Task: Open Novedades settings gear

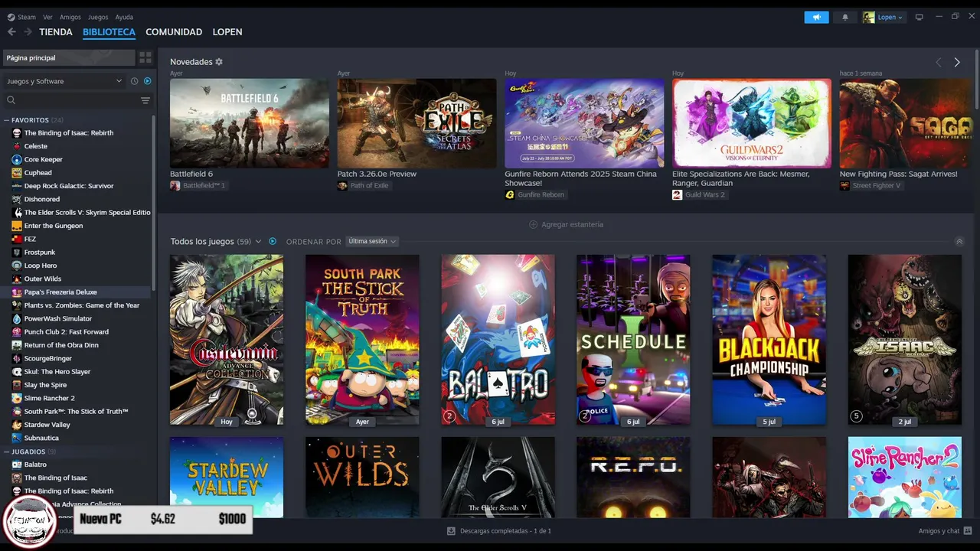Action: (219, 62)
